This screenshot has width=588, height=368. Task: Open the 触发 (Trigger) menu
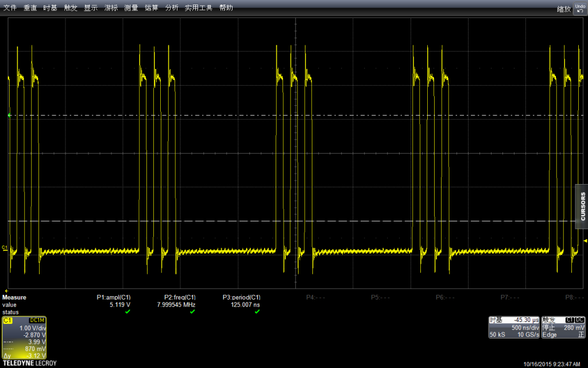[x=71, y=7]
